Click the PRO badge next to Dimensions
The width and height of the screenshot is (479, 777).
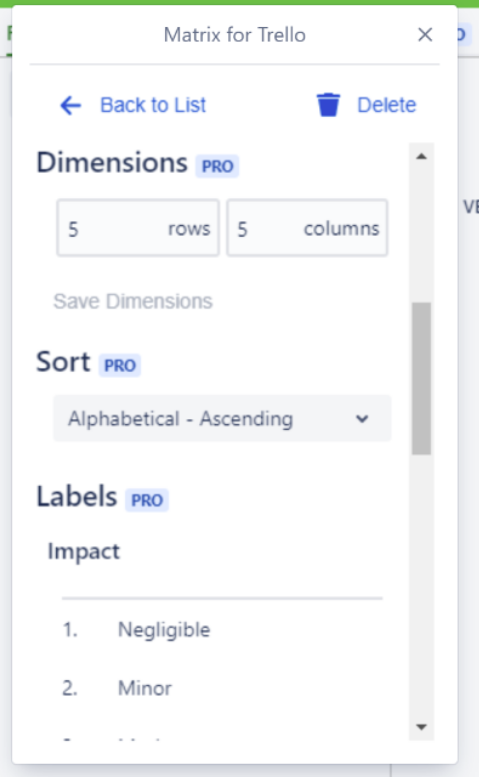(217, 166)
